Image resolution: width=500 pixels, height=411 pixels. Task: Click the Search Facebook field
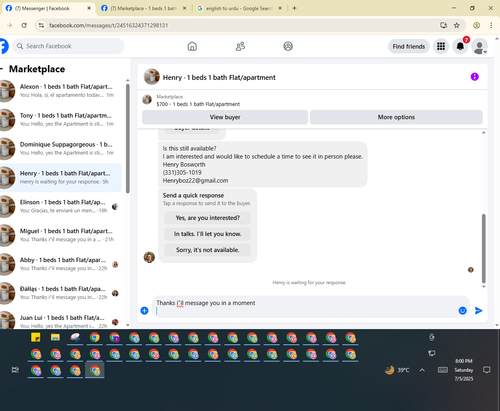pyautogui.click(x=68, y=46)
